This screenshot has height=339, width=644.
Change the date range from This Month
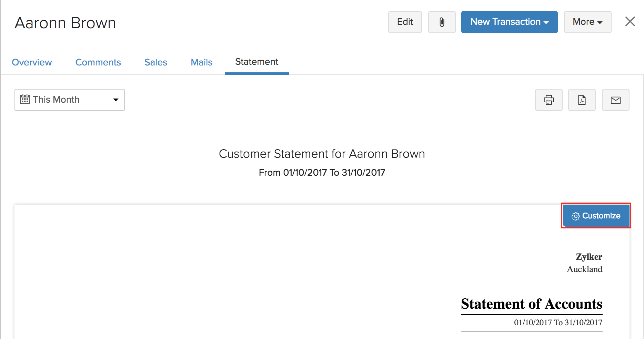click(69, 100)
